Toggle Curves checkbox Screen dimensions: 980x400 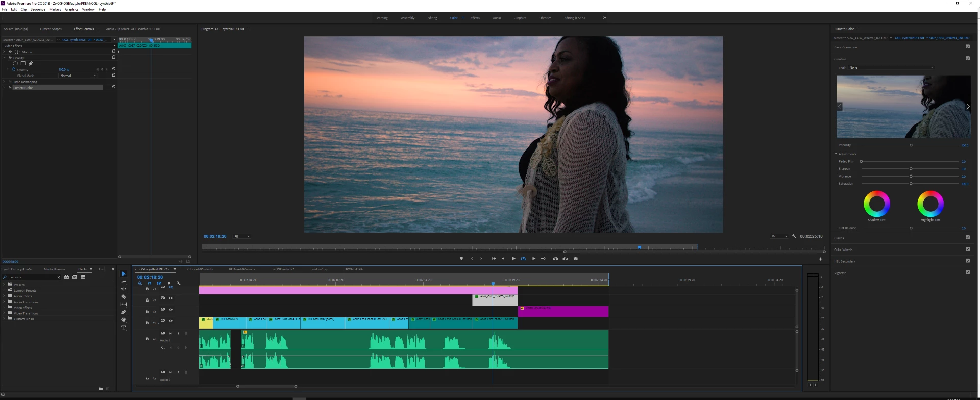[968, 237]
